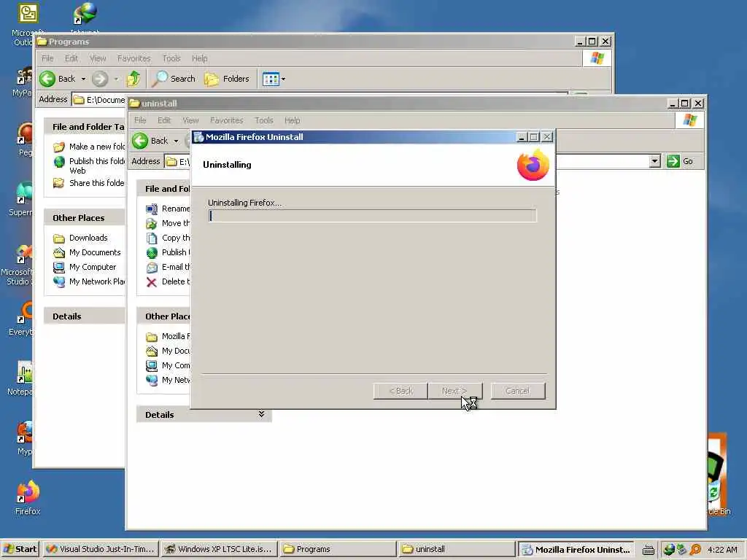The height and width of the screenshot is (560, 747).
Task: Expand Details section in uninstall window
Action: tap(262, 414)
